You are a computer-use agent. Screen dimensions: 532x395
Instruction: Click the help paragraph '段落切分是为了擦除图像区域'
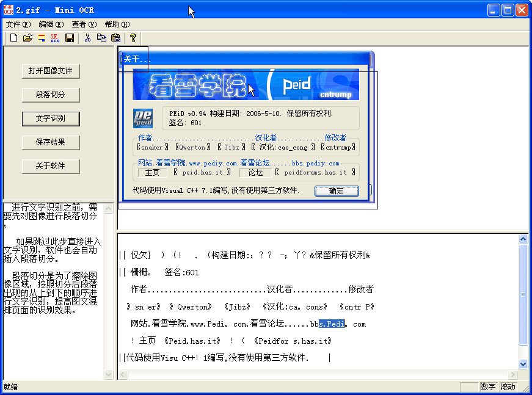coord(50,292)
